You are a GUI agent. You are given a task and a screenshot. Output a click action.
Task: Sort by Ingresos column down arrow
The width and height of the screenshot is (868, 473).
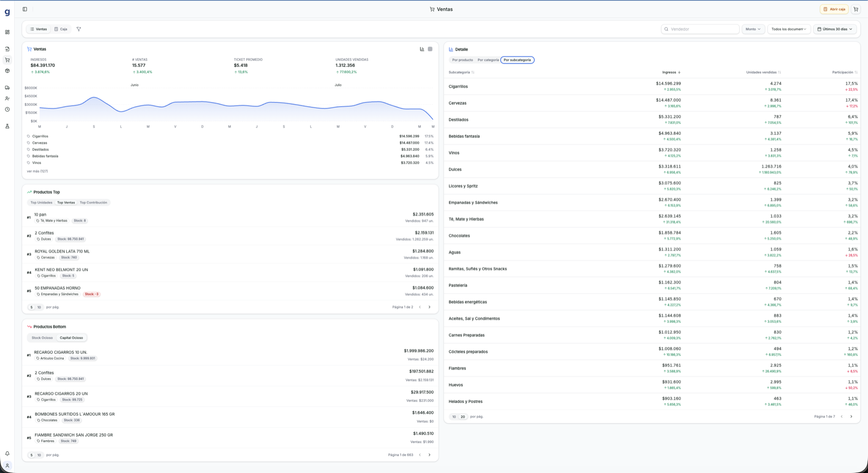679,72
